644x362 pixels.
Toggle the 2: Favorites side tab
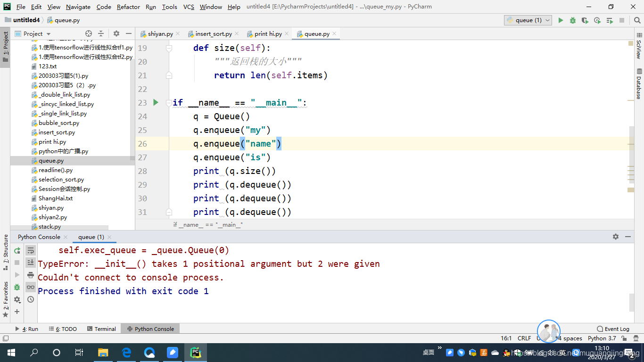pyautogui.click(x=5, y=299)
